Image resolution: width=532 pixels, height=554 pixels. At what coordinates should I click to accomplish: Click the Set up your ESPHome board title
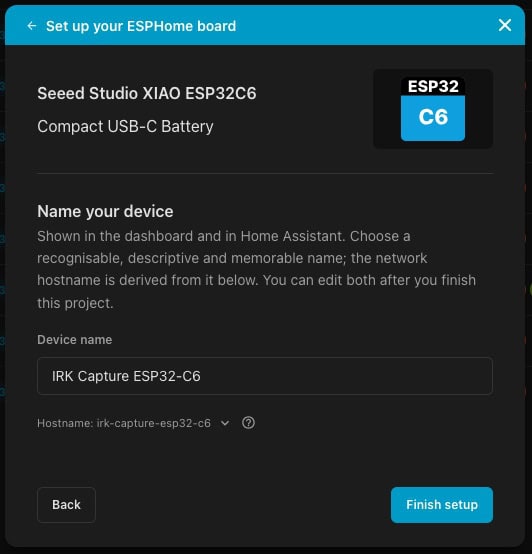(141, 26)
